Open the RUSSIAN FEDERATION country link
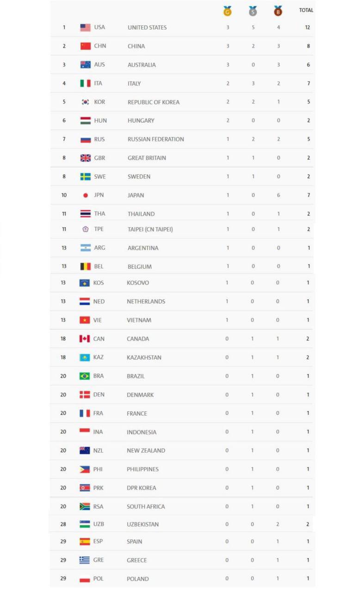This screenshot has width=364, height=592. 155,139
